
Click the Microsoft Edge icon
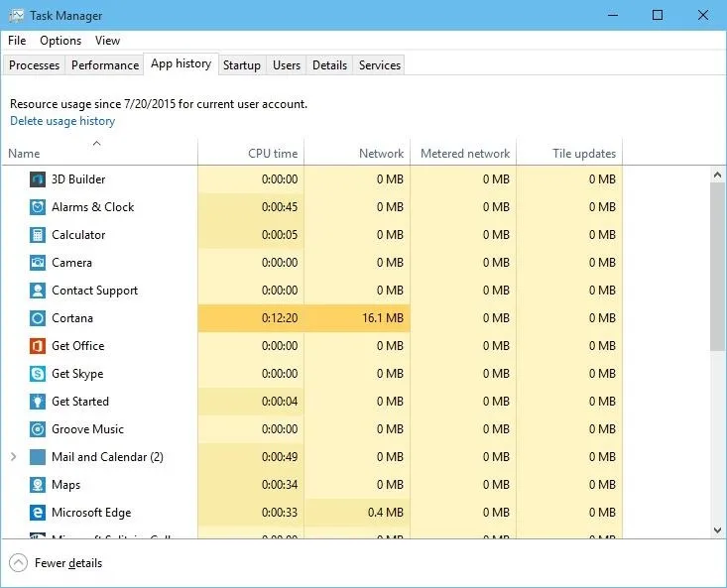(38, 513)
